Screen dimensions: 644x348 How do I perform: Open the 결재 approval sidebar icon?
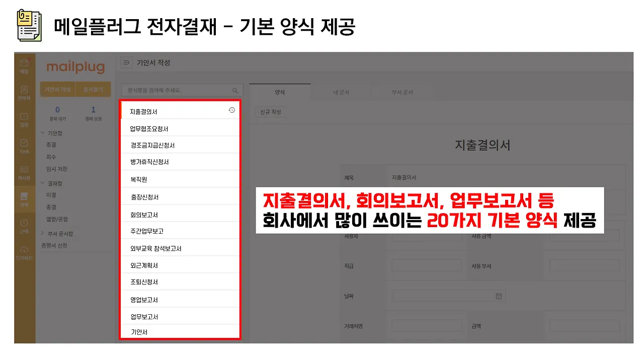click(24, 200)
